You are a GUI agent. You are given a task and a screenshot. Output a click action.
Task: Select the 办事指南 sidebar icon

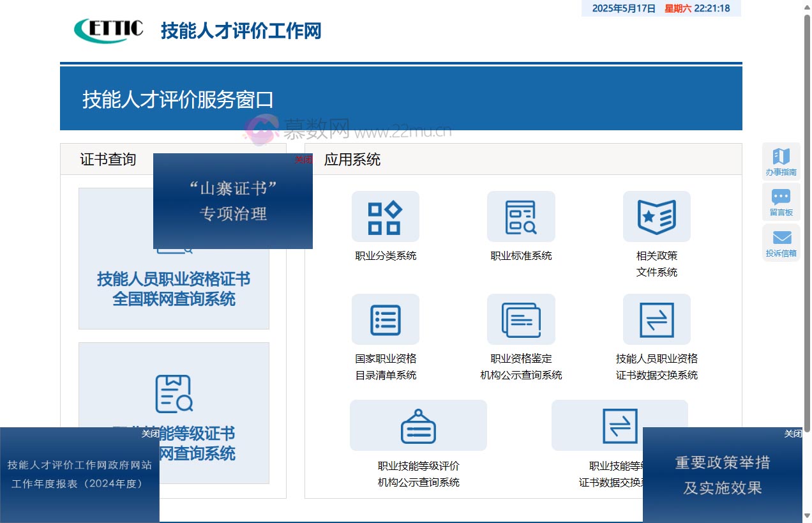coord(781,160)
